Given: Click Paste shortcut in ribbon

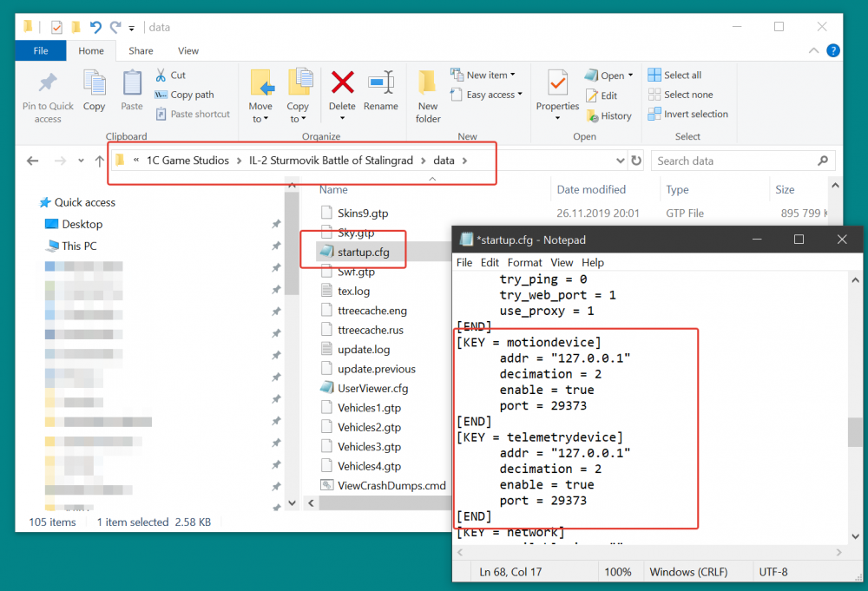Looking at the screenshot, I should click(193, 114).
